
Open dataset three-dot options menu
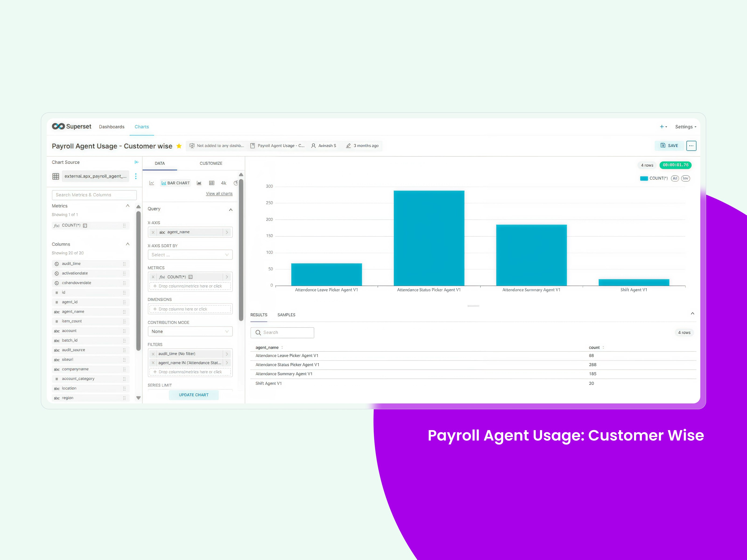tap(136, 176)
